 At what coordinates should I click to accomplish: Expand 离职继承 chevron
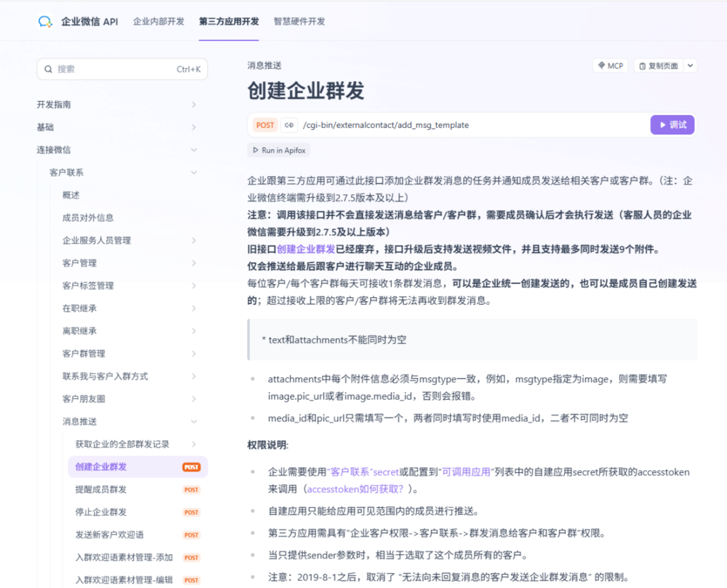[194, 331]
